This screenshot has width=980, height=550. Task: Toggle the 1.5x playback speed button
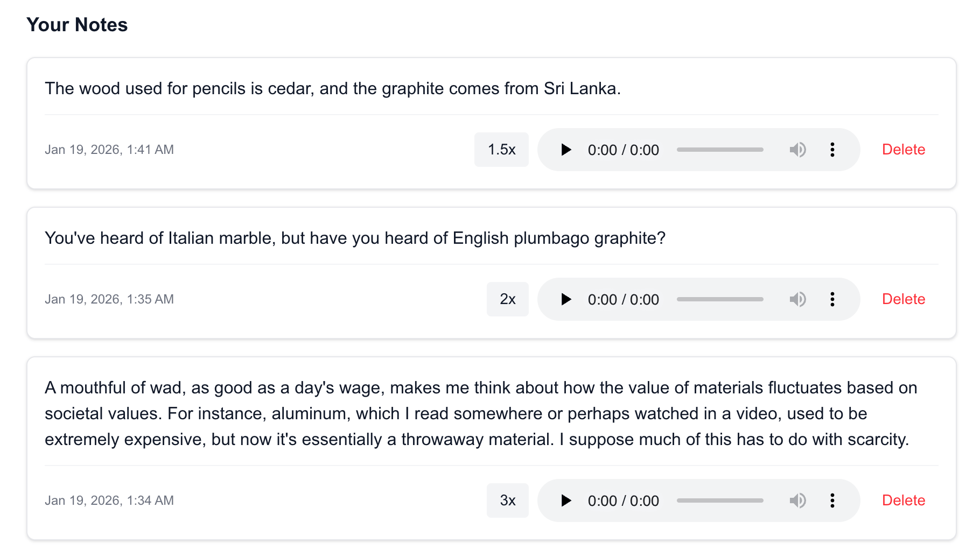coord(501,150)
